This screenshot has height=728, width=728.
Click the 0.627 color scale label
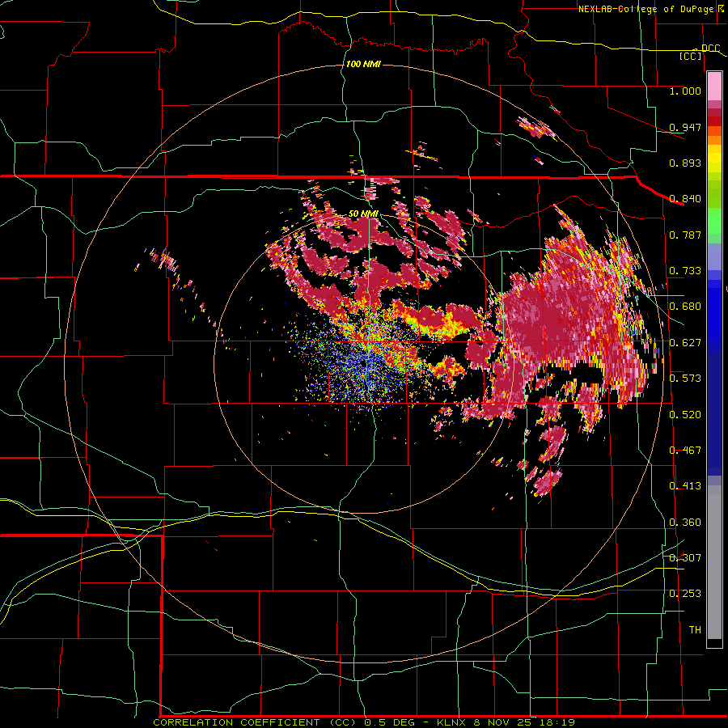coord(685,343)
